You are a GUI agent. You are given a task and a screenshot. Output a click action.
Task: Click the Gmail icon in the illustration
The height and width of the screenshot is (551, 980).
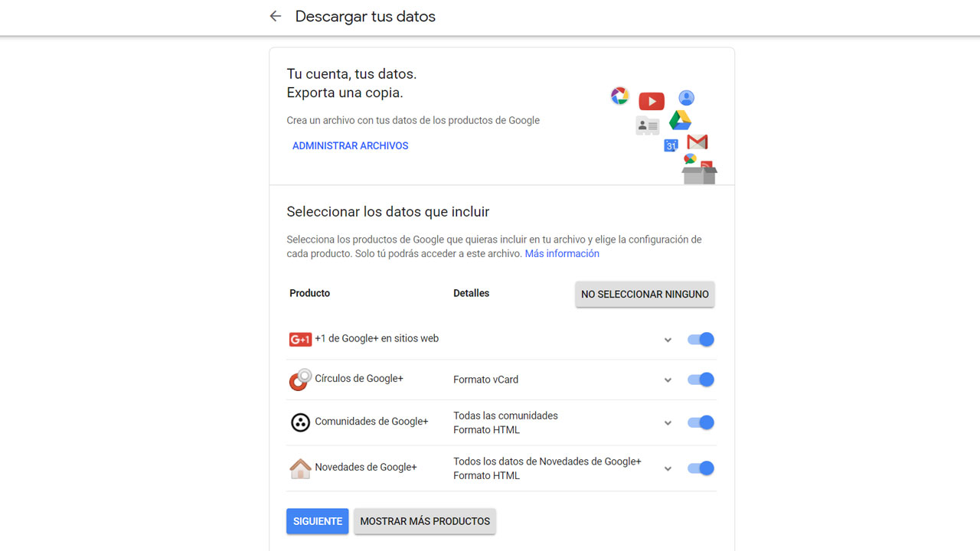(x=697, y=142)
